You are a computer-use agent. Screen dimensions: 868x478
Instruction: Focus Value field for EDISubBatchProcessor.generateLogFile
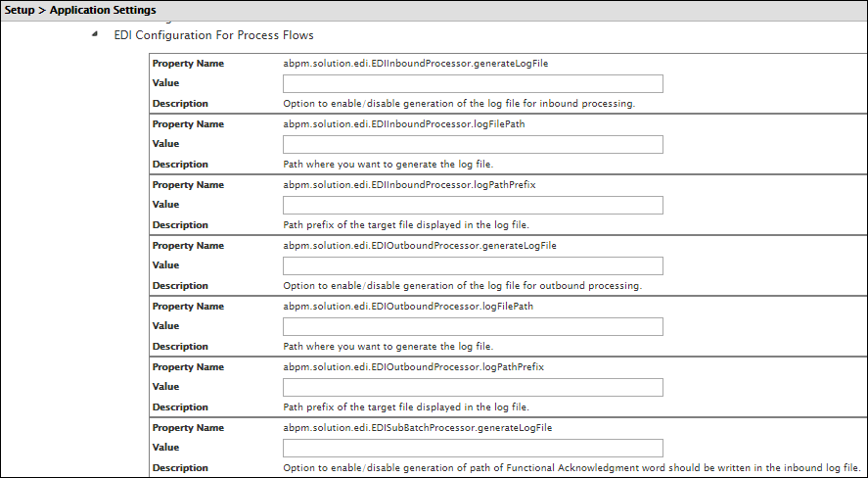tap(473, 448)
